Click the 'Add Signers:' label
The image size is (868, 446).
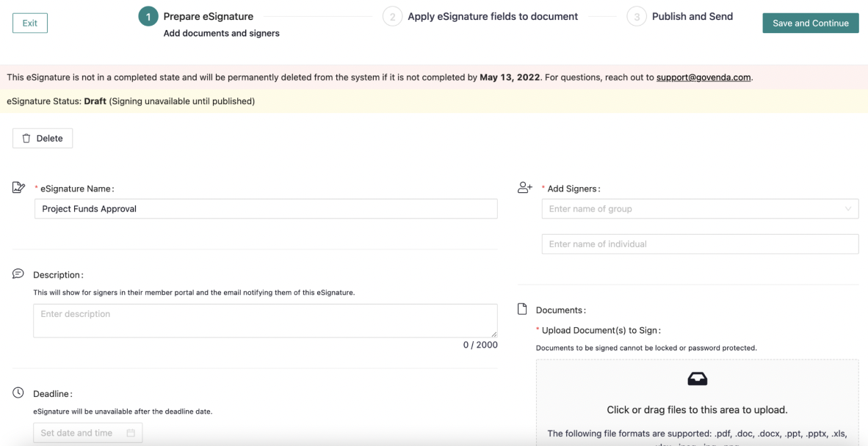click(x=574, y=189)
